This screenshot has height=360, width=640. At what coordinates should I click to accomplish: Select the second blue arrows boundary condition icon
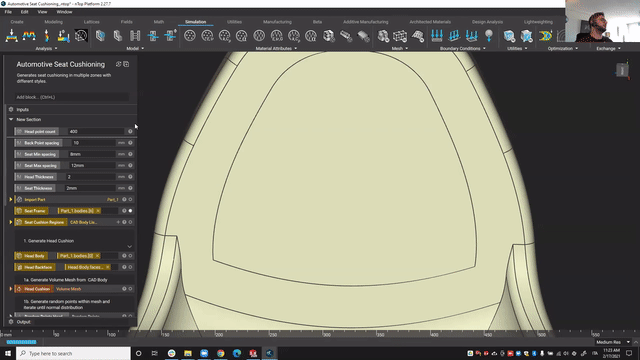454,36
